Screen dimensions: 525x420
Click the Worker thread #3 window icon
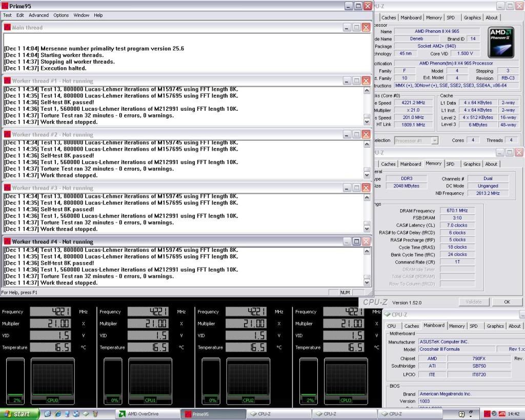pos(7,188)
